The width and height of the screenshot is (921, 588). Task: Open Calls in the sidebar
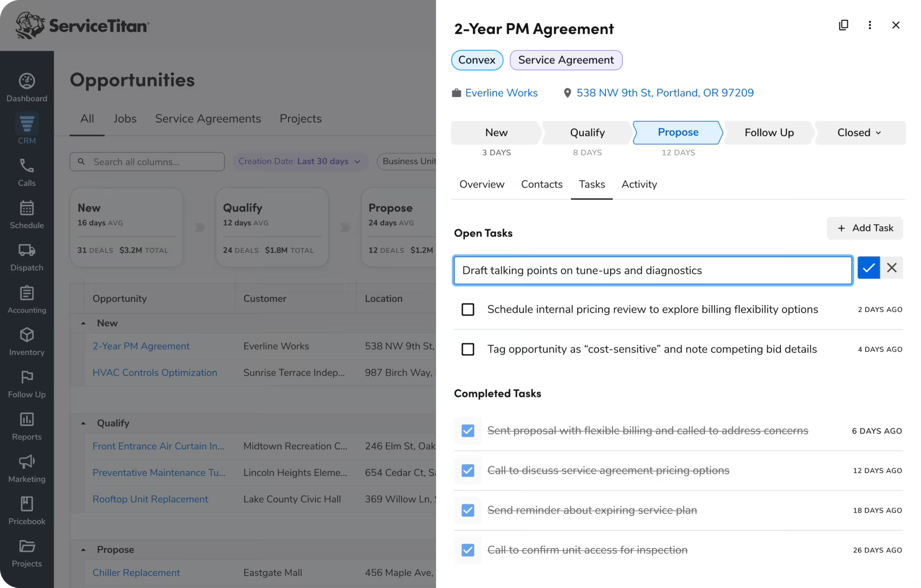point(27,166)
